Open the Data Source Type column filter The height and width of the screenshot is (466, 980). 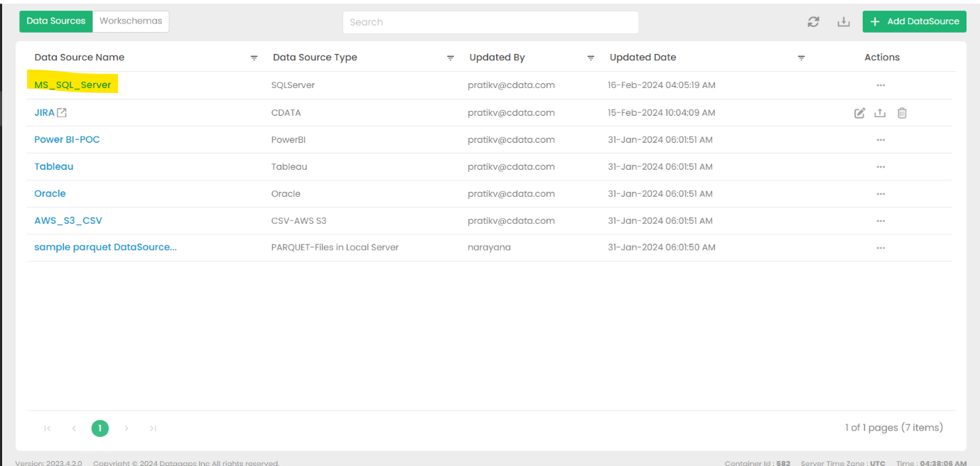pyautogui.click(x=450, y=58)
